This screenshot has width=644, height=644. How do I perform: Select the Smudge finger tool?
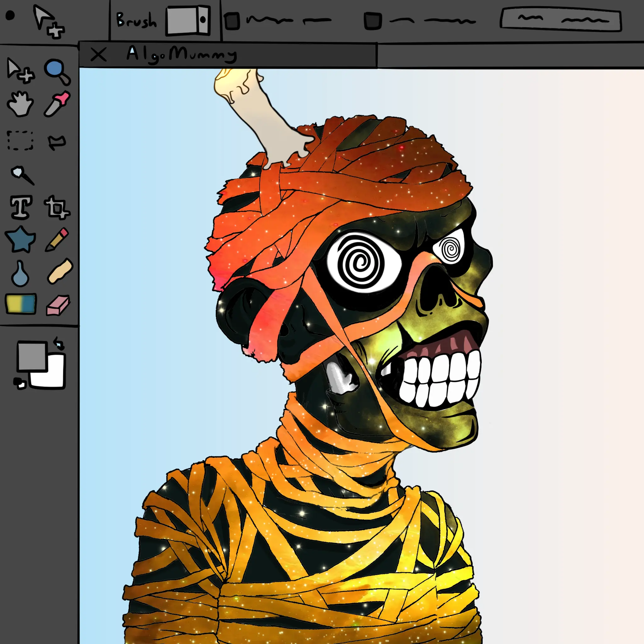[60, 271]
